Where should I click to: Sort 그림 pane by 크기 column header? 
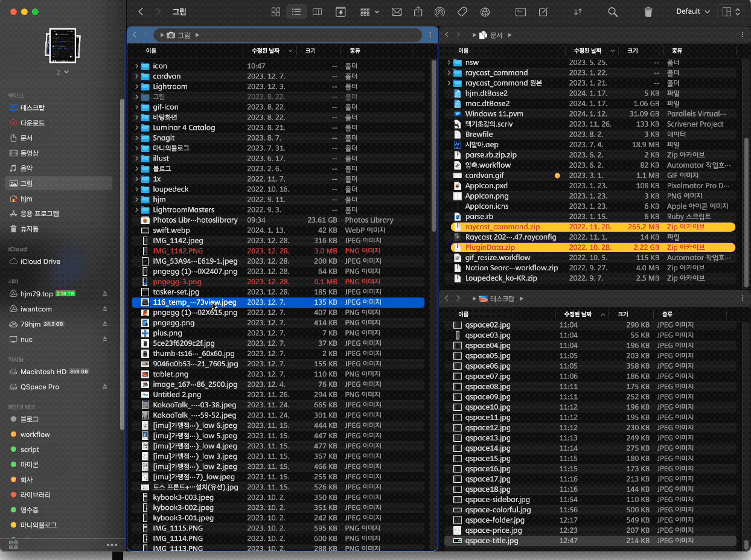click(310, 51)
